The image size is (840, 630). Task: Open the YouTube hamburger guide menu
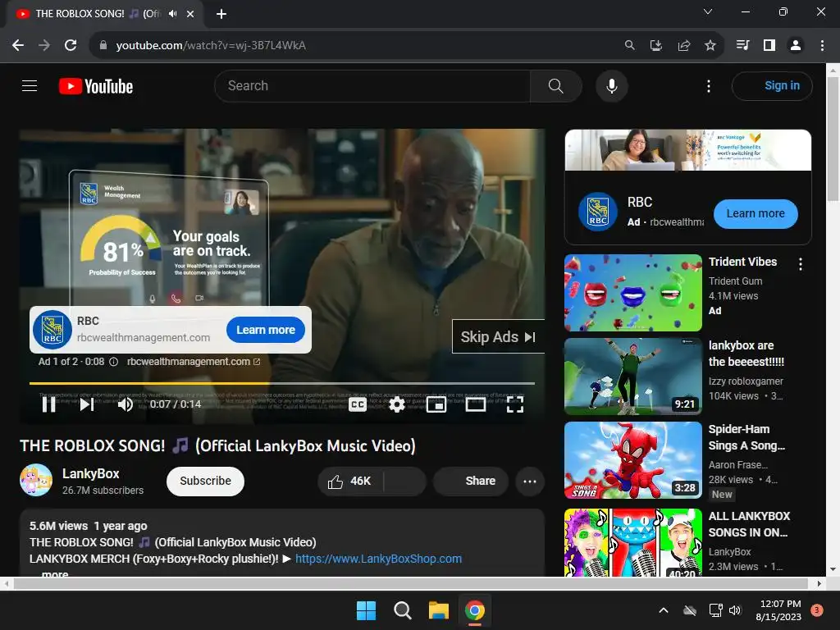click(30, 85)
